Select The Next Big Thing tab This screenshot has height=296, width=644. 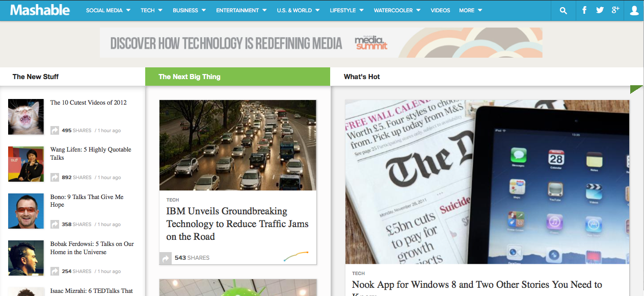(x=190, y=77)
